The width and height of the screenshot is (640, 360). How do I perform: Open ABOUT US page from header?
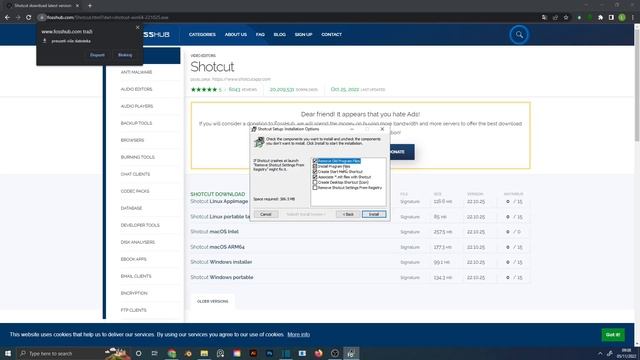click(236, 35)
